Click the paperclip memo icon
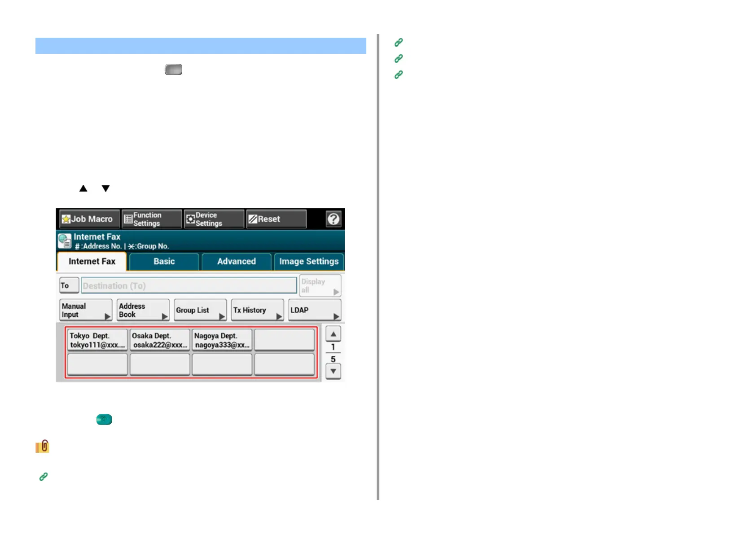The height and width of the screenshot is (534, 756). [x=43, y=446]
